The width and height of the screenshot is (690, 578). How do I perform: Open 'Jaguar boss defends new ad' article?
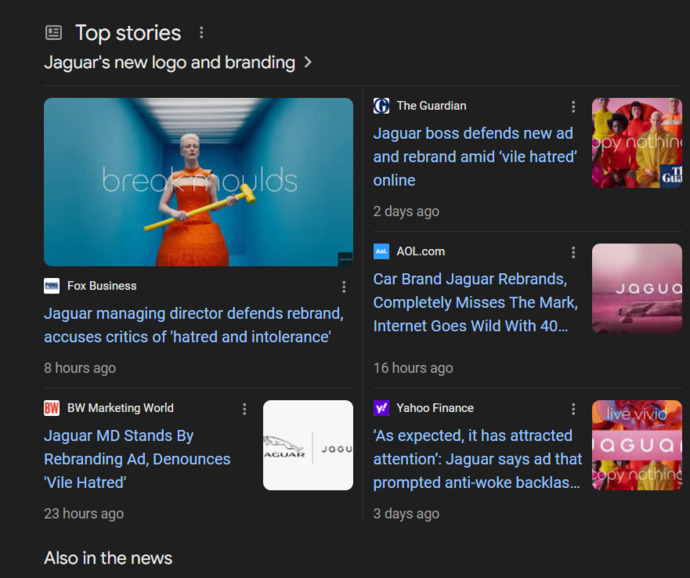tap(475, 157)
